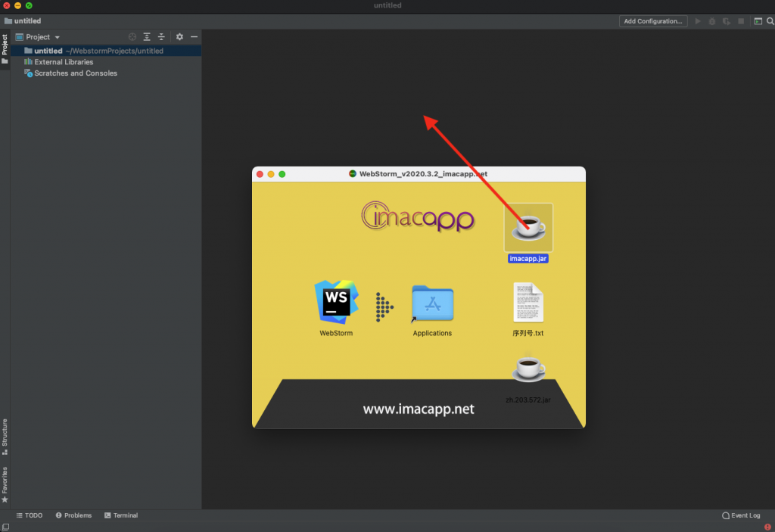Screen dimensions: 775x532
Task: Select the untitled project root folder
Action: (106, 51)
